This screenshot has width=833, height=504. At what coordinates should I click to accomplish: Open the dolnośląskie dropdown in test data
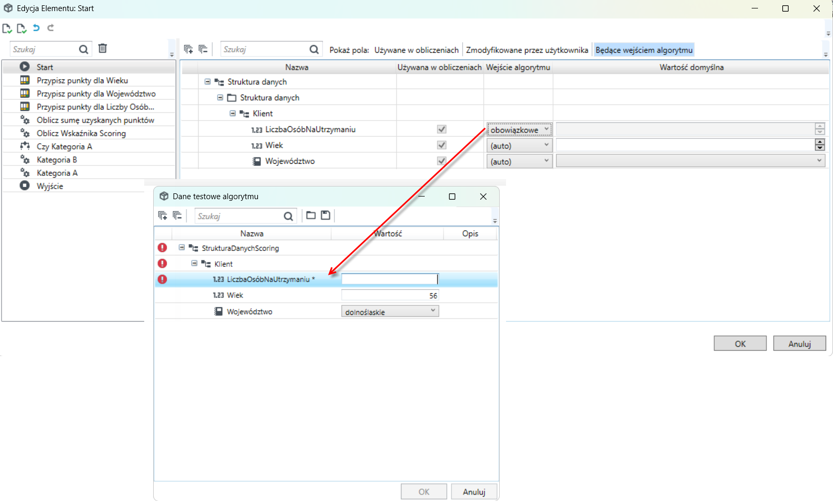(390, 312)
